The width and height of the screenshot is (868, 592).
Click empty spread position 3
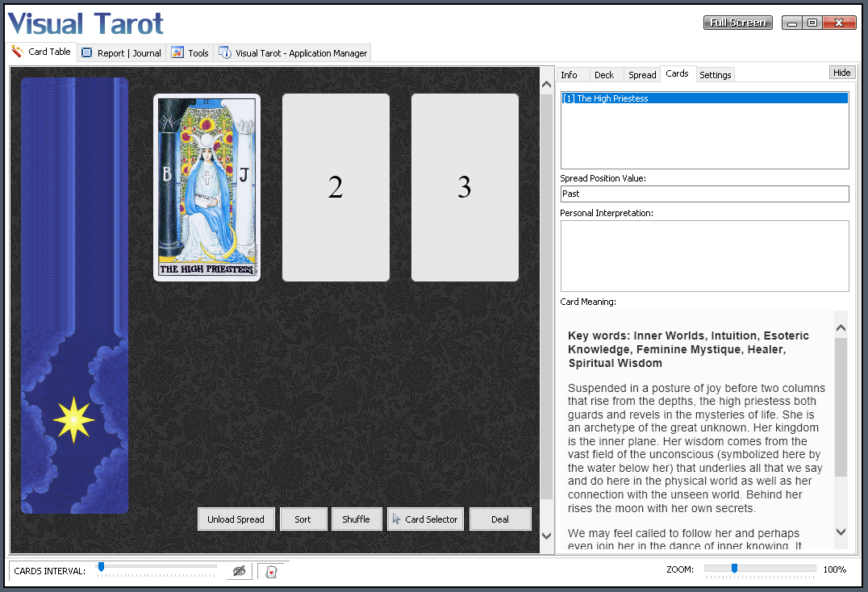[x=465, y=188]
